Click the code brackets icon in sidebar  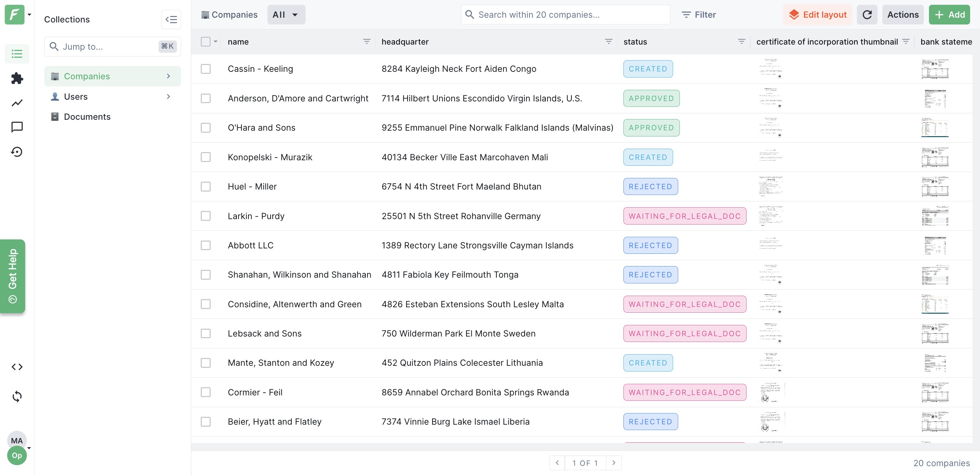click(17, 366)
